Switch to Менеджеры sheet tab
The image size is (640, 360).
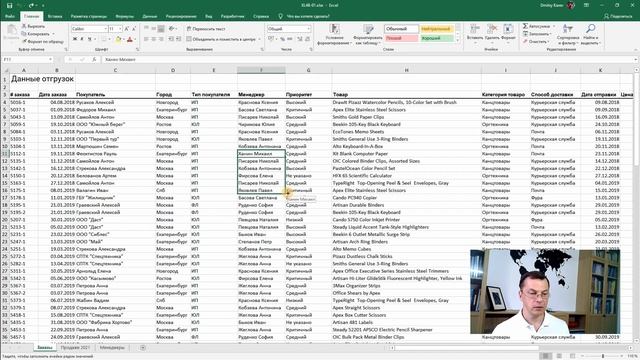click(x=112, y=348)
